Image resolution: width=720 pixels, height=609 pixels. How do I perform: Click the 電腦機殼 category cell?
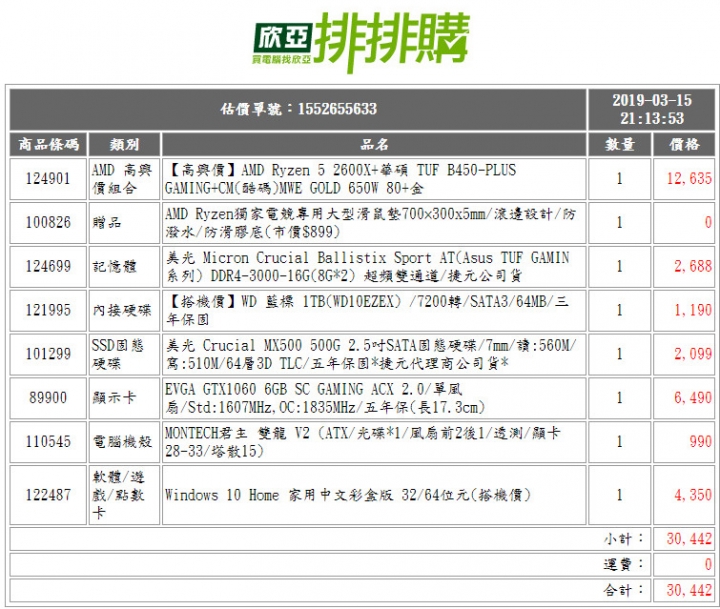coord(124,442)
